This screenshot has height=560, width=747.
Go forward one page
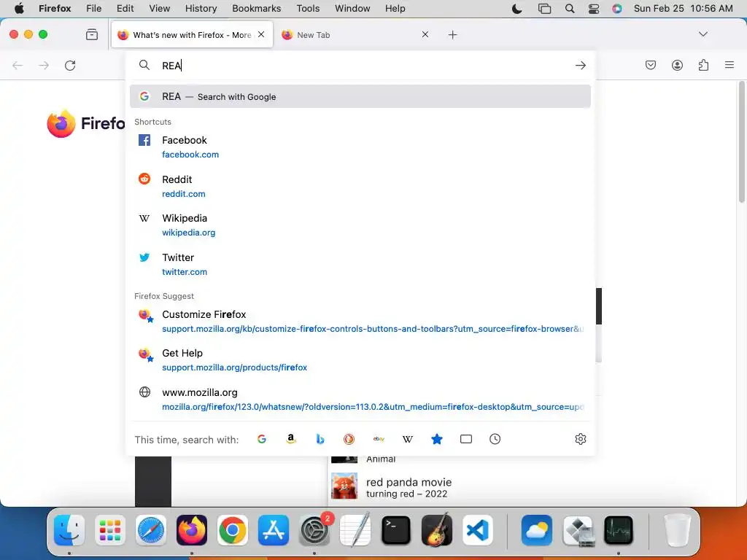click(44, 65)
